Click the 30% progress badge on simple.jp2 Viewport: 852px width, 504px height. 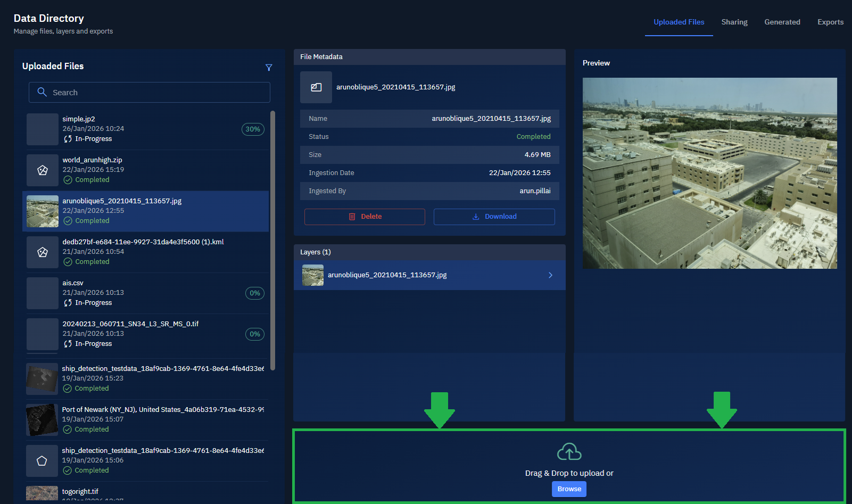(x=253, y=129)
